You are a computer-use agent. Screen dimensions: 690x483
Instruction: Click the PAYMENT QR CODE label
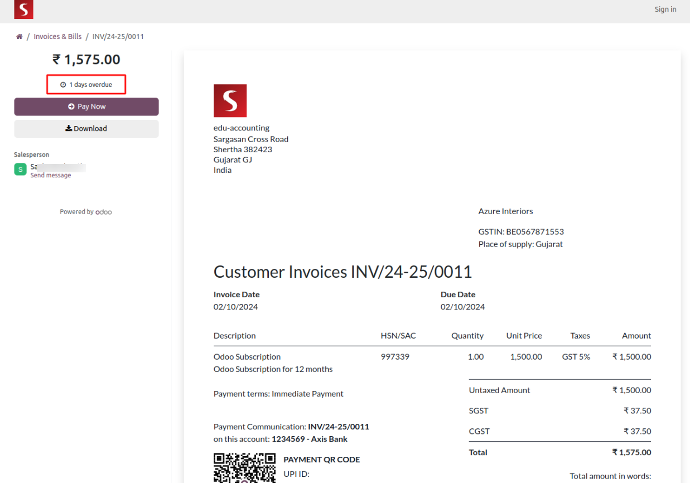[322, 459]
